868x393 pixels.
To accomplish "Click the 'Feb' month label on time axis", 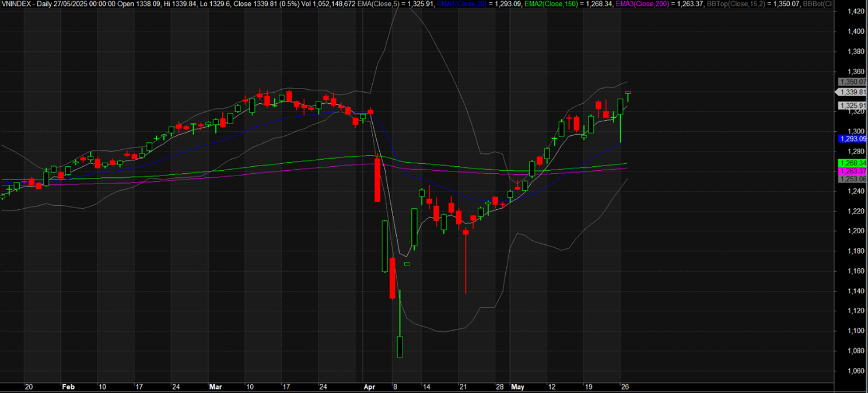I will 69,387.
